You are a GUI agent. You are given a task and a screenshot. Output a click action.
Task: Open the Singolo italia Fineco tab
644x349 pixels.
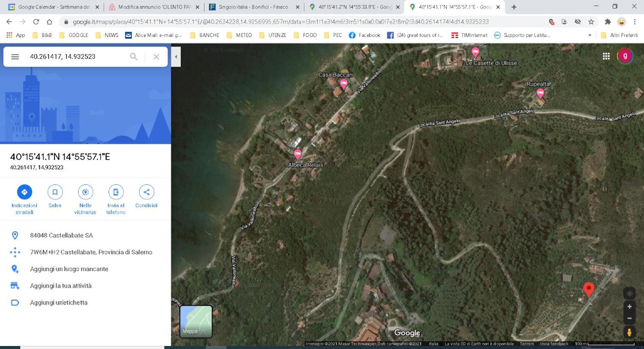pos(253,7)
